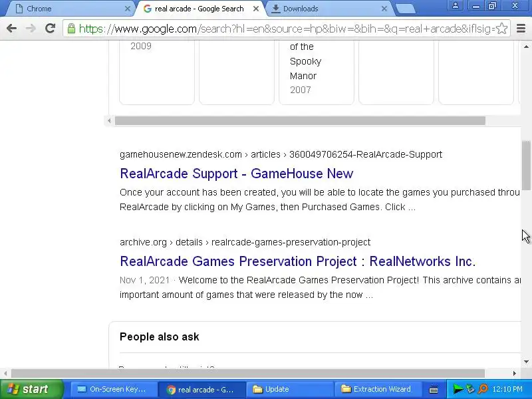Viewport: 532px width, 399px height.
Task: Close the Downloads tab
Action: pyautogui.click(x=384, y=9)
